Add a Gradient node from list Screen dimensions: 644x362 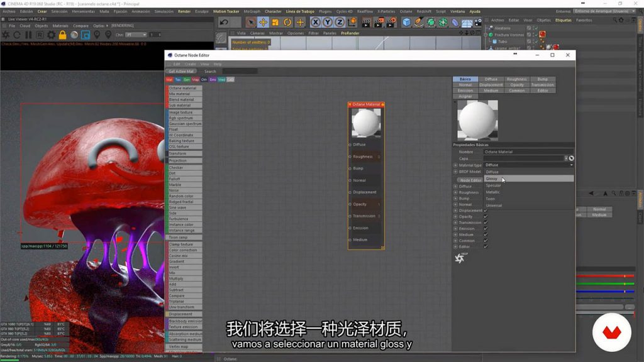point(184,261)
